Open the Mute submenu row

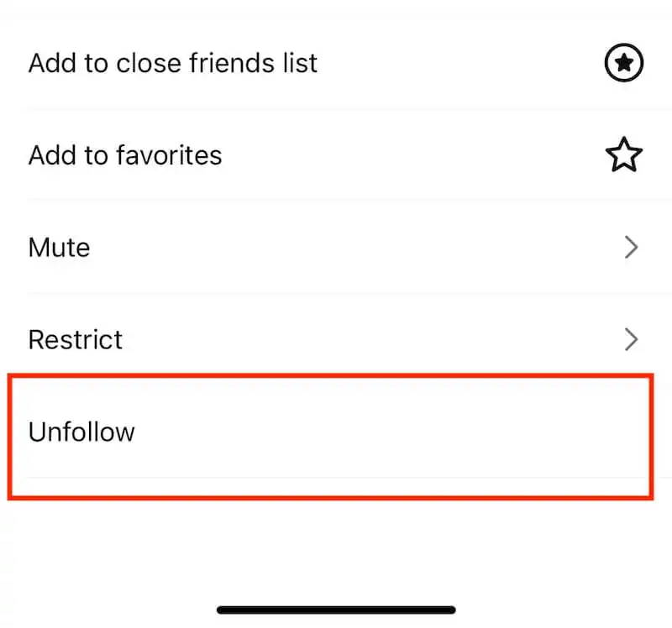point(336,247)
